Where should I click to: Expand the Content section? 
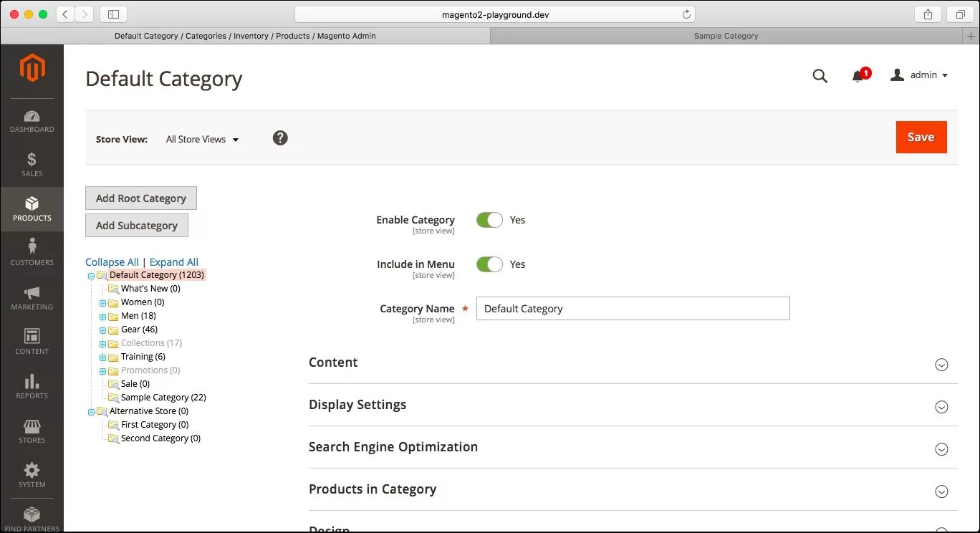pyautogui.click(x=633, y=362)
